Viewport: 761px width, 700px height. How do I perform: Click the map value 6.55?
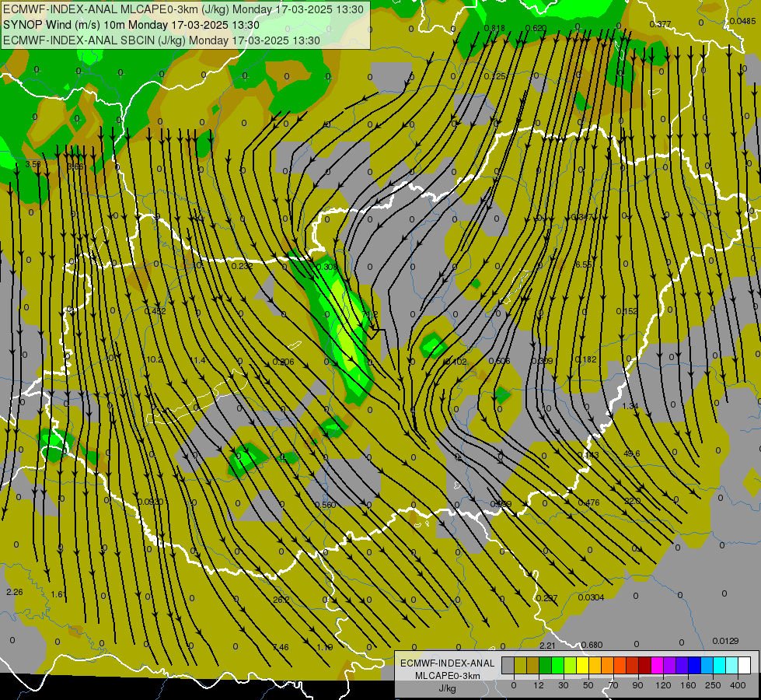(583, 264)
